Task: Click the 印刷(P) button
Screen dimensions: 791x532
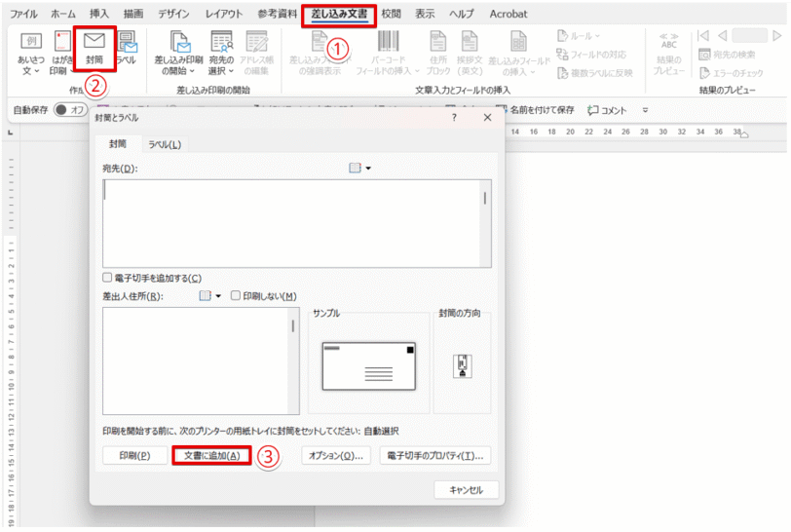Action: (134, 455)
